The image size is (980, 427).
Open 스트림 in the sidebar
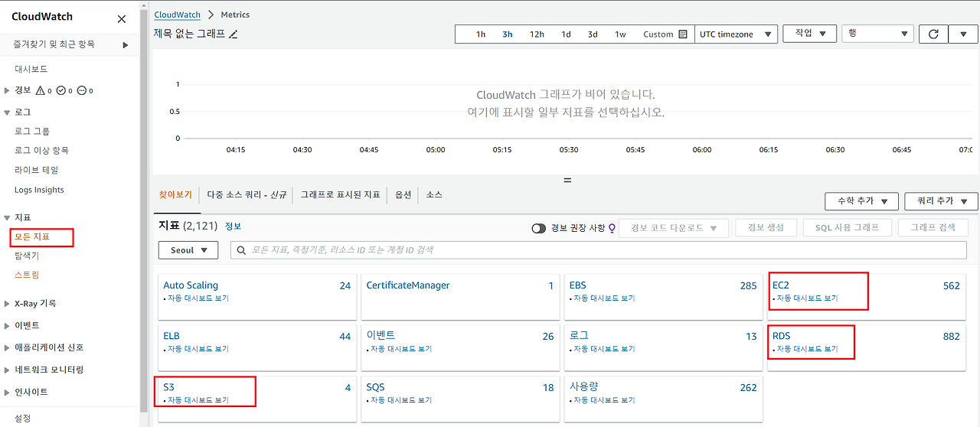pos(27,275)
